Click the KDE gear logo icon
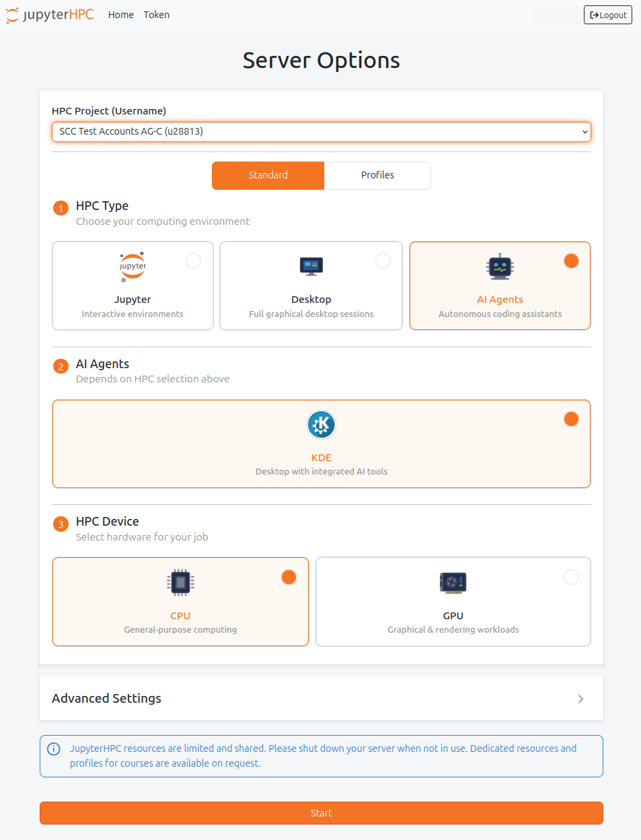The height and width of the screenshot is (840, 641). coord(322,425)
